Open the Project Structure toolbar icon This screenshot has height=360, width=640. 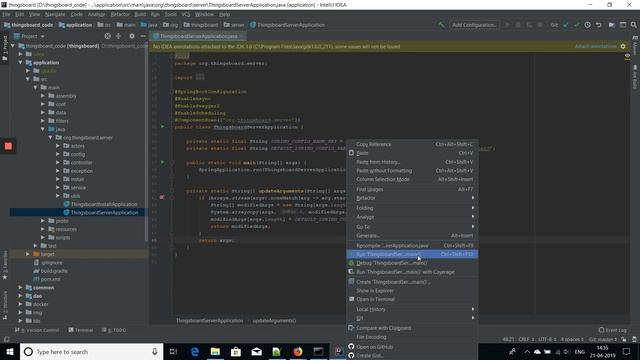click(x=612, y=25)
